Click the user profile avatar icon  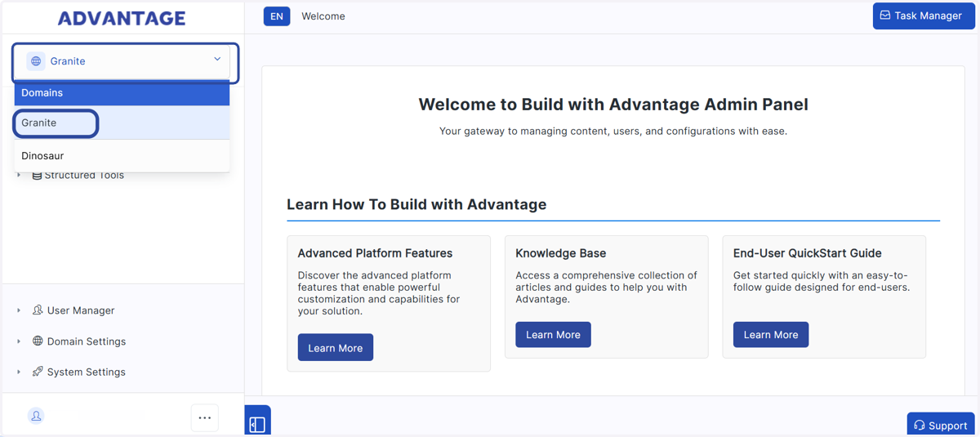point(36,417)
